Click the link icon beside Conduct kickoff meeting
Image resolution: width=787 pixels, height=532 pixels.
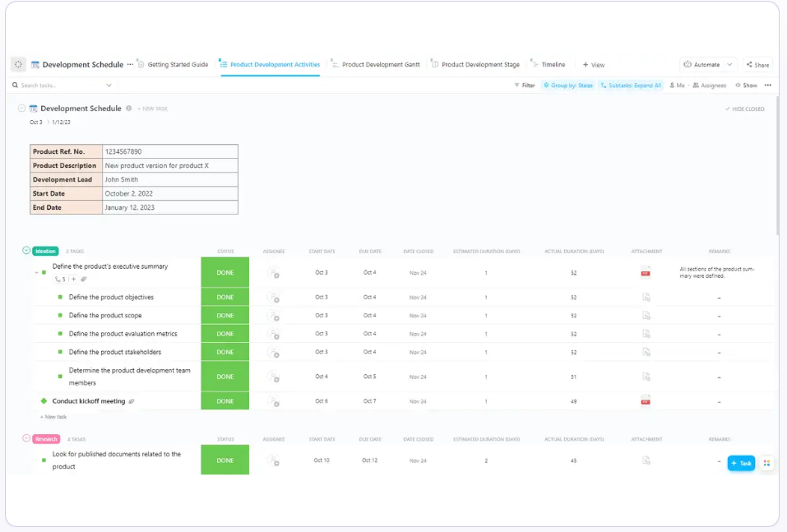click(132, 401)
